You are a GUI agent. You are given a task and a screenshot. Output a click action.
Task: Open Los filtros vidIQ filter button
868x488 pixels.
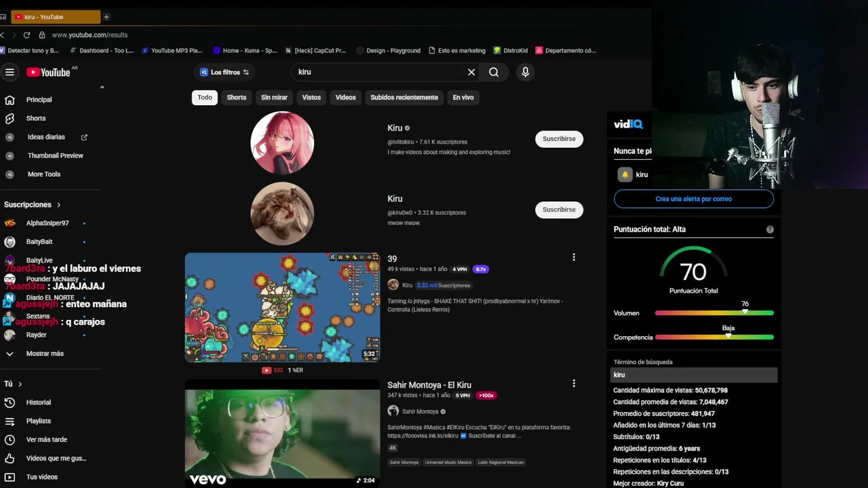point(224,72)
